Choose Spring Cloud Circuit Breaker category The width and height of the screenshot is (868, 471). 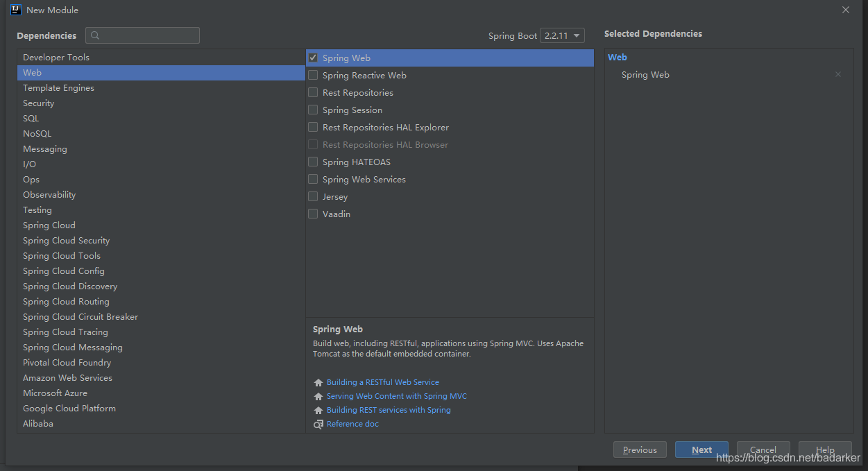(x=161, y=317)
